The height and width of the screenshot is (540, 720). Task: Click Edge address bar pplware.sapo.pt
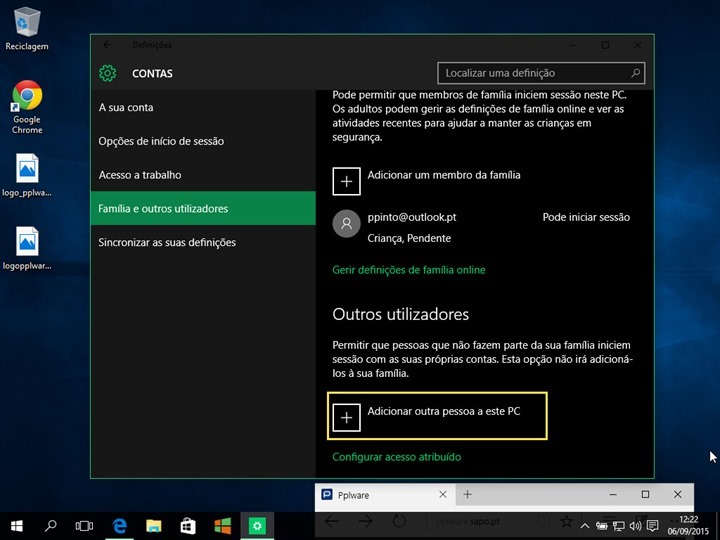(468, 522)
